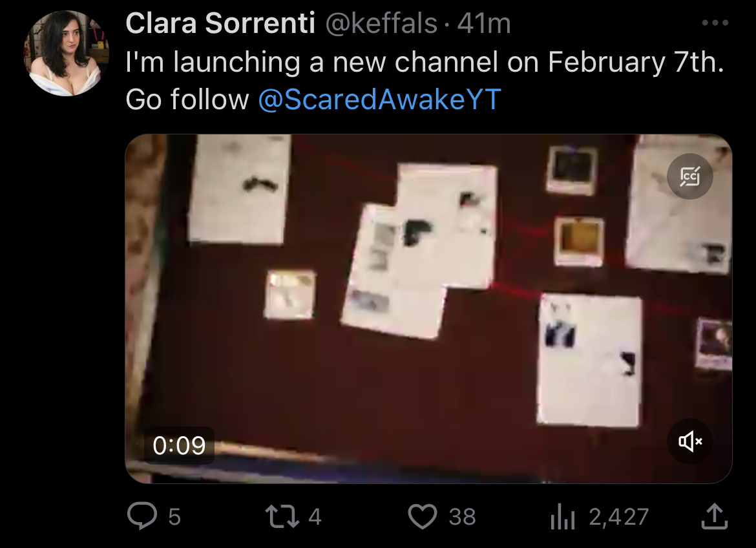The width and height of the screenshot is (756, 548).
Task: Open the replies count showing 5
Action: [174, 516]
